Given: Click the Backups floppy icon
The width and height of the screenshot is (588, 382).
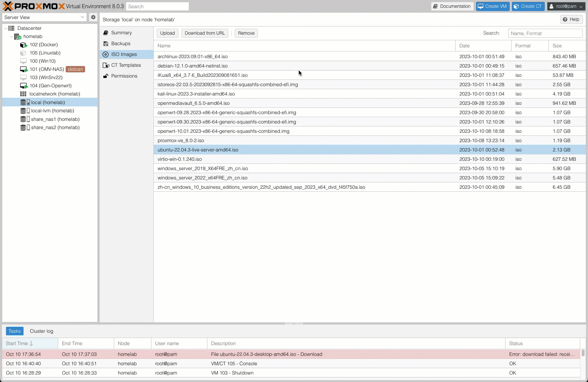Looking at the screenshot, I should (x=106, y=44).
